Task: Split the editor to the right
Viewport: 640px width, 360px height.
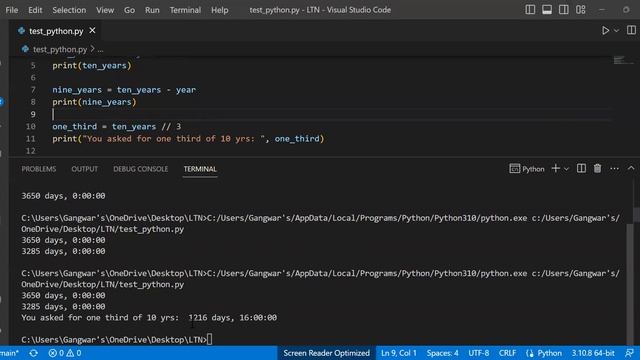Action: pyautogui.click(x=631, y=30)
